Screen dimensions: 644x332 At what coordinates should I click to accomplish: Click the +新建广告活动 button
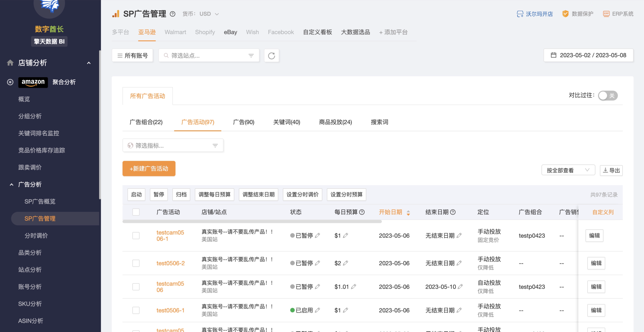click(x=149, y=169)
